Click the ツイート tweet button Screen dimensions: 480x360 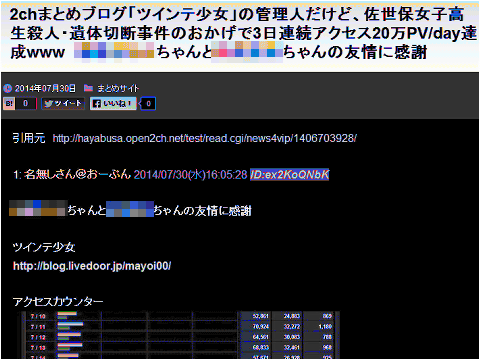pyautogui.click(x=63, y=104)
